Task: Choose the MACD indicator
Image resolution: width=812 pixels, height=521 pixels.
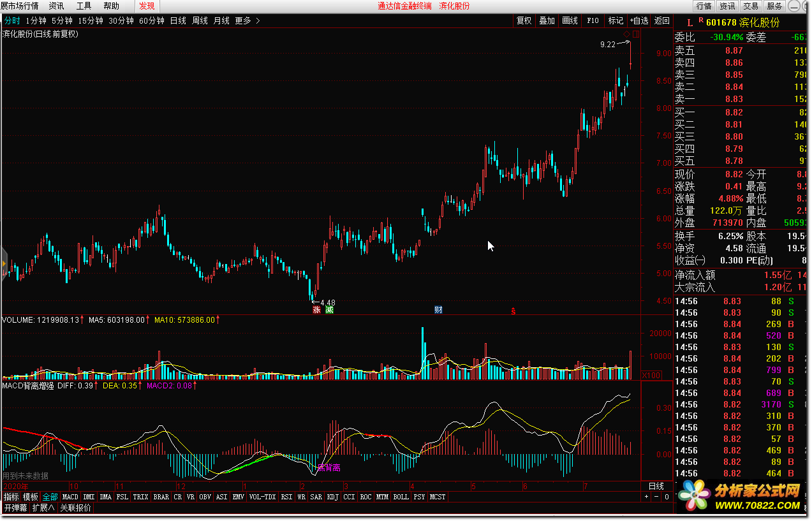Action: [70, 497]
